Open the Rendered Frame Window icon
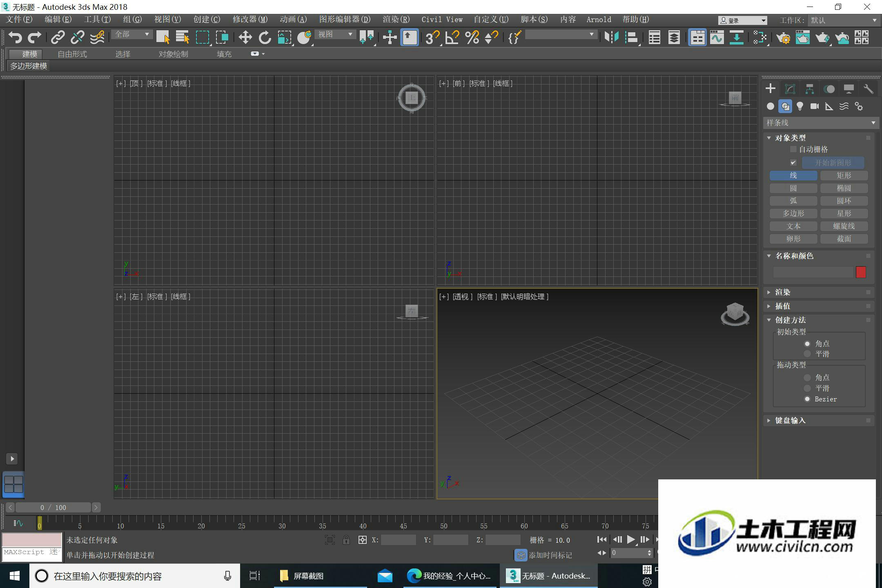 click(802, 38)
